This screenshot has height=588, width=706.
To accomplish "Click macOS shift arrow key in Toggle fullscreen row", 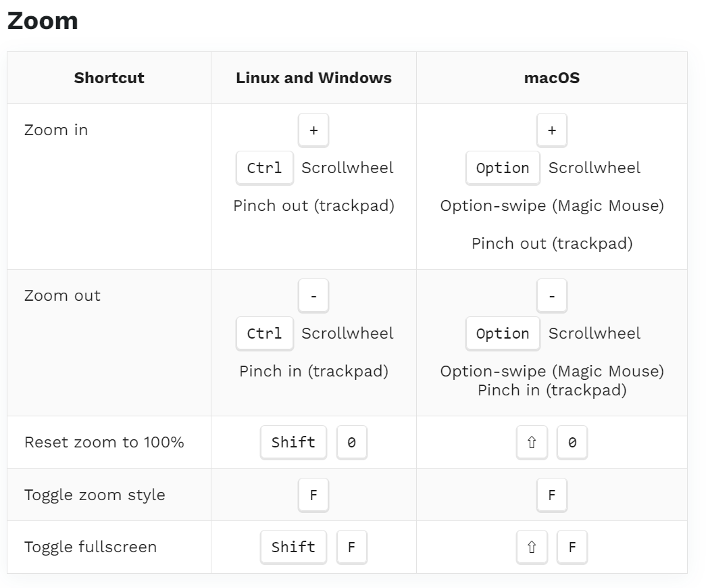I will coord(532,547).
